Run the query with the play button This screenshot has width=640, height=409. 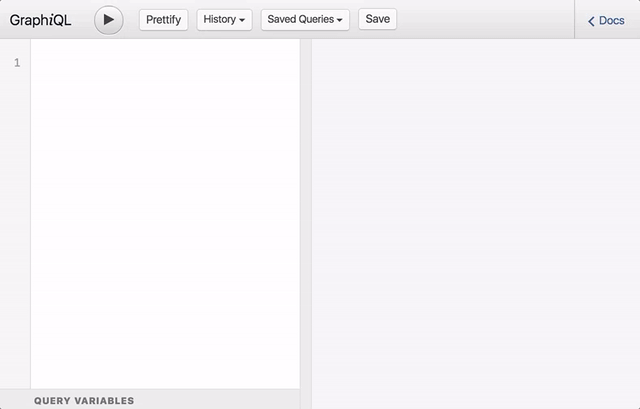coord(109,20)
